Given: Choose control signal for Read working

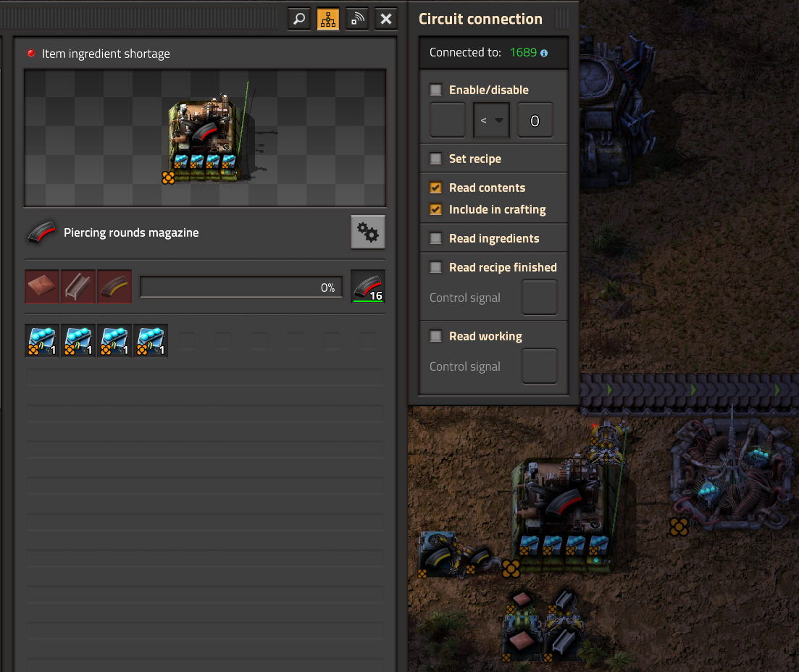Looking at the screenshot, I should click(x=540, y=366).
